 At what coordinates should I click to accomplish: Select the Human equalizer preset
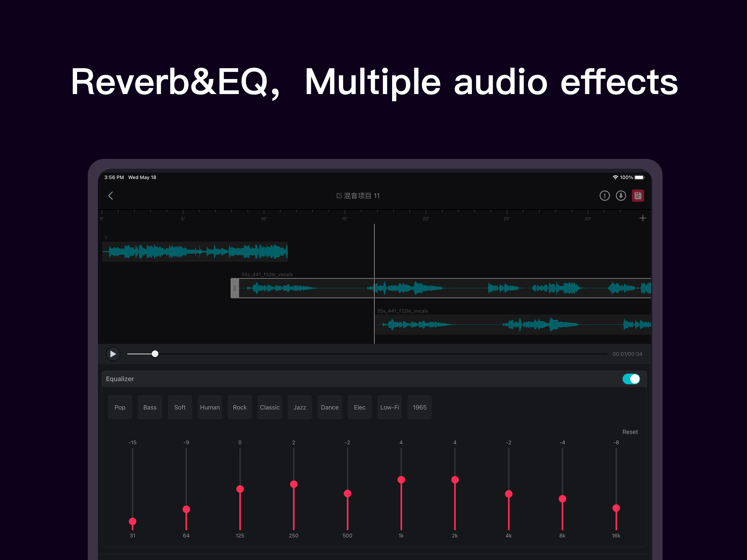click(210, 407)
